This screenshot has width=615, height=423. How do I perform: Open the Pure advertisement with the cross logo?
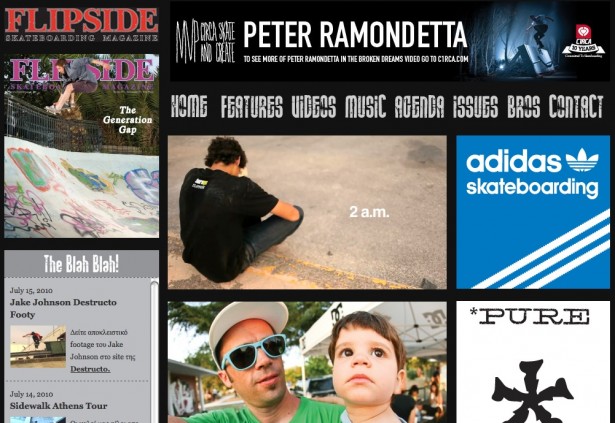pyautogui.click(x=533, y=362)
